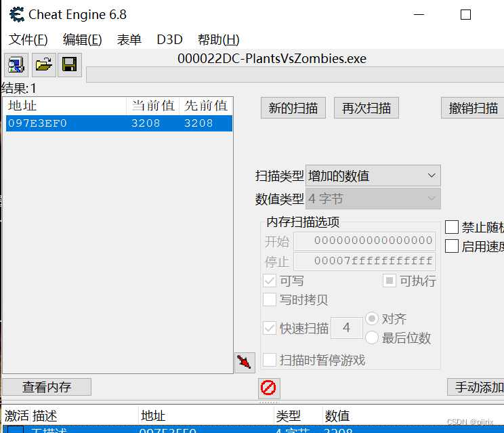Screen dimensions: 504x433
Task: Open the 帮助(H) menu
Action: (x=218, y=40)
